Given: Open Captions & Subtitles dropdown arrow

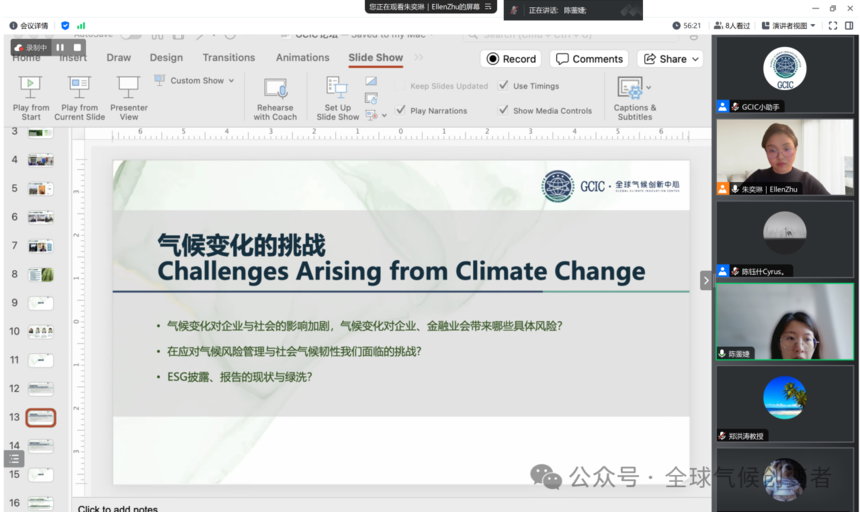Looking at the screenshot, I should 649,87.
